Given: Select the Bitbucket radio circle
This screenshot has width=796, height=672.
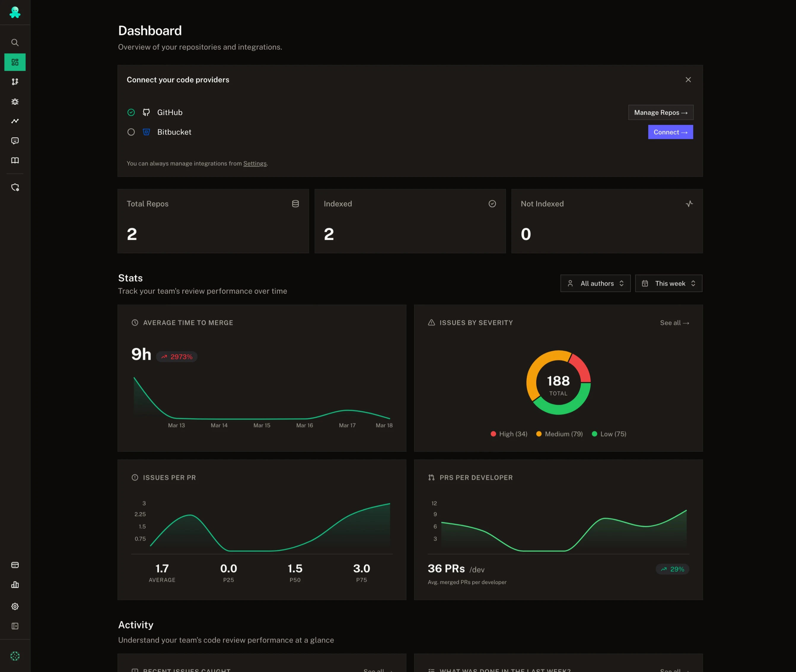Looking at the screenshot, I should [x=131, y=132].
